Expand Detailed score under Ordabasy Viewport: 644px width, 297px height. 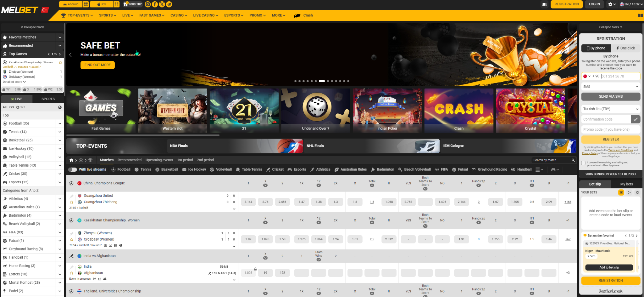14,82
